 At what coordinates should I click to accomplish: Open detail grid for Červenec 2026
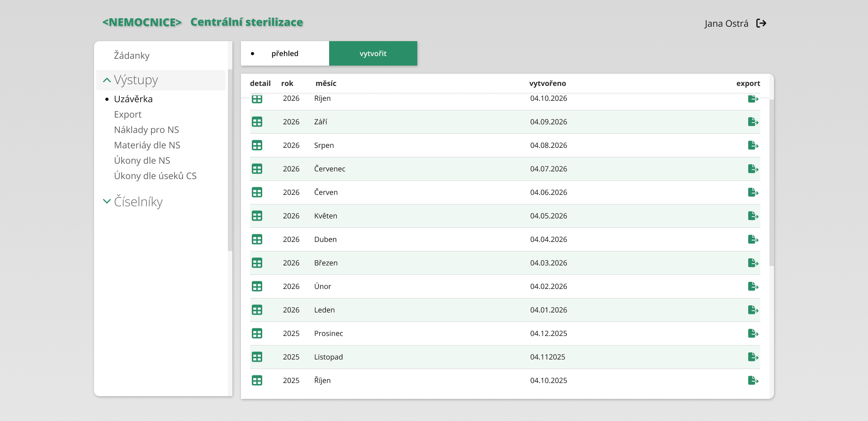click(x=257, y=169)
